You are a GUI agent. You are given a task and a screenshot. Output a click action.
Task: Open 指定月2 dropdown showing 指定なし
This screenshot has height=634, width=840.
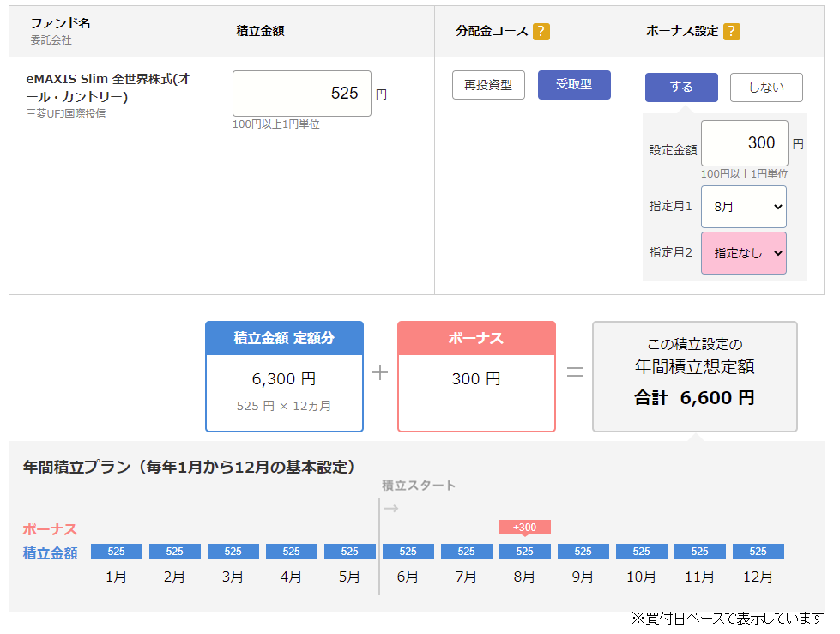point(744,253)
